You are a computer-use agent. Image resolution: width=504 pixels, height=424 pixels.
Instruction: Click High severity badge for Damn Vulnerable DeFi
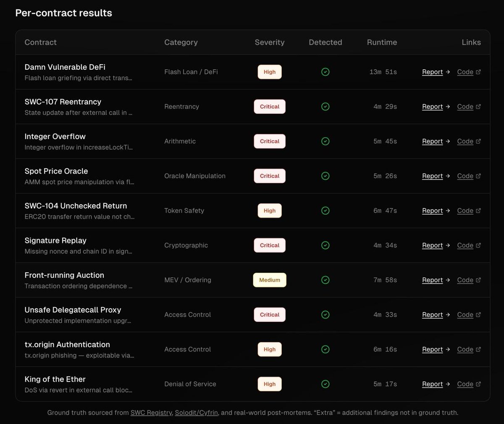[270, 72]
